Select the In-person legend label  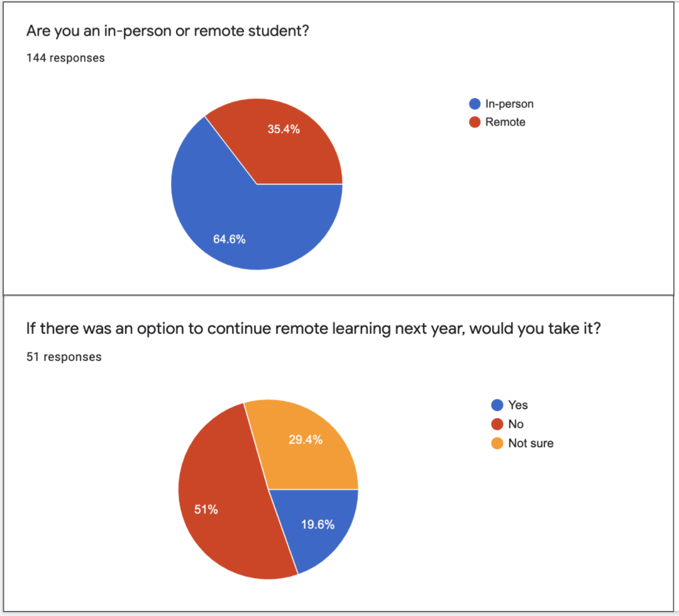[x=509, y=104]
